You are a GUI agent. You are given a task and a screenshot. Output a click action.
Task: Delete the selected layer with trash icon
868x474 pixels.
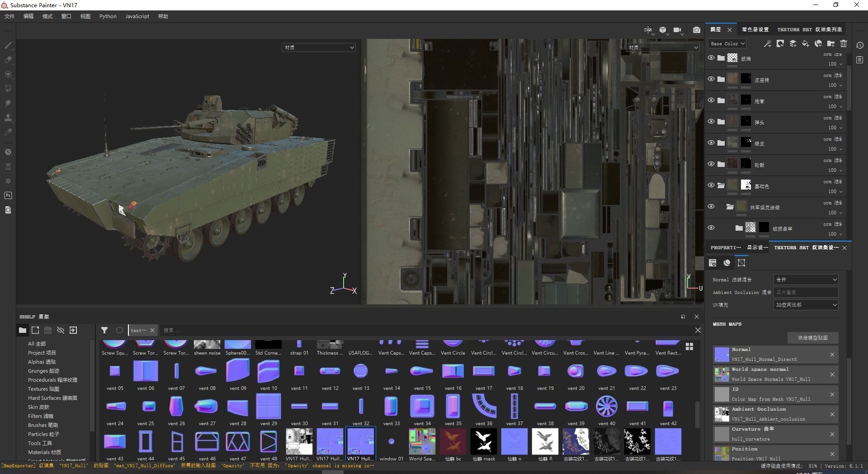click(844, 43)
